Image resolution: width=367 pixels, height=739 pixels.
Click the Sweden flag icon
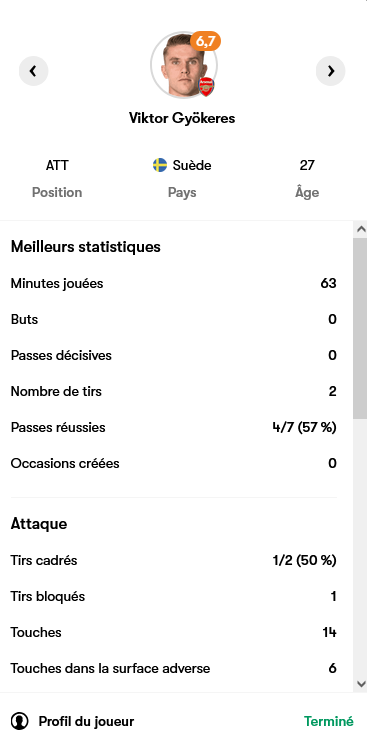tap(160, 165)
